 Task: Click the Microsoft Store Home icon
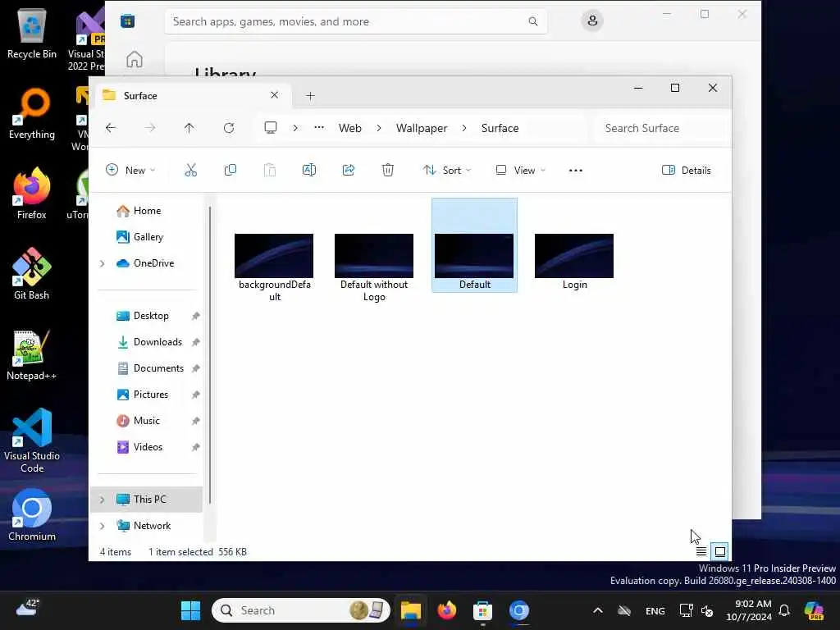135,59
